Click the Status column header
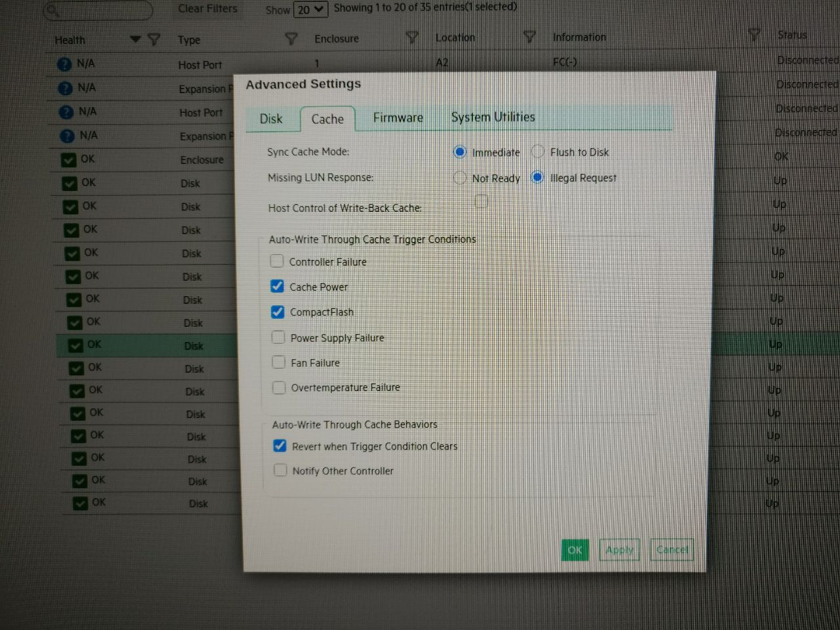 tap(792, 35)
